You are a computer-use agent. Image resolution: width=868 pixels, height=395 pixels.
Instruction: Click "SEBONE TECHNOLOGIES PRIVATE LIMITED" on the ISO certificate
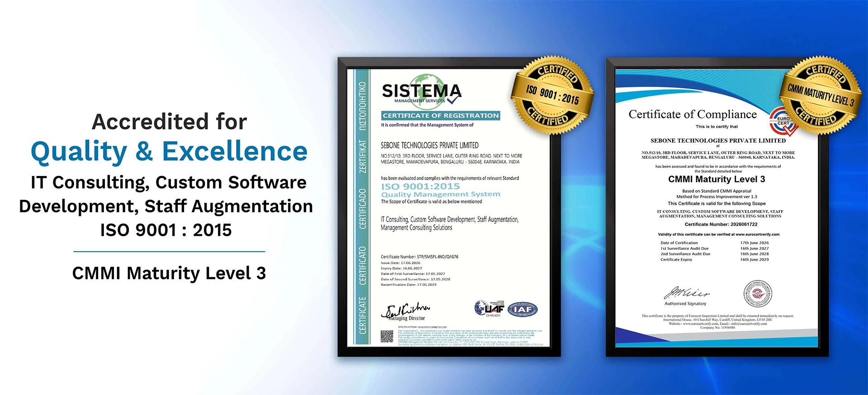(x=429, y=145)
